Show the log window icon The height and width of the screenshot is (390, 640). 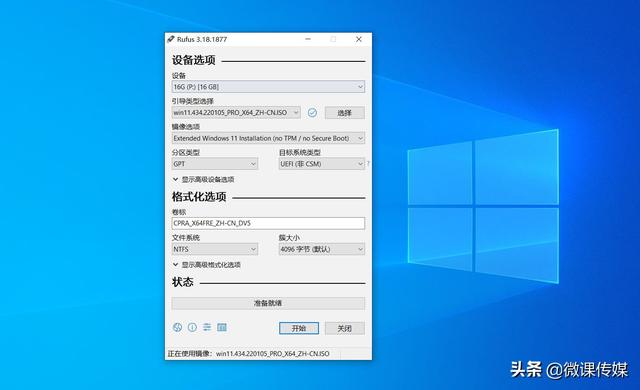(222, 327)
